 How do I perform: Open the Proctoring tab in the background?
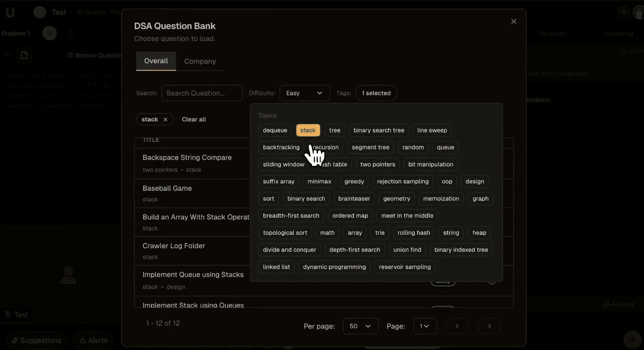[618, 34]
